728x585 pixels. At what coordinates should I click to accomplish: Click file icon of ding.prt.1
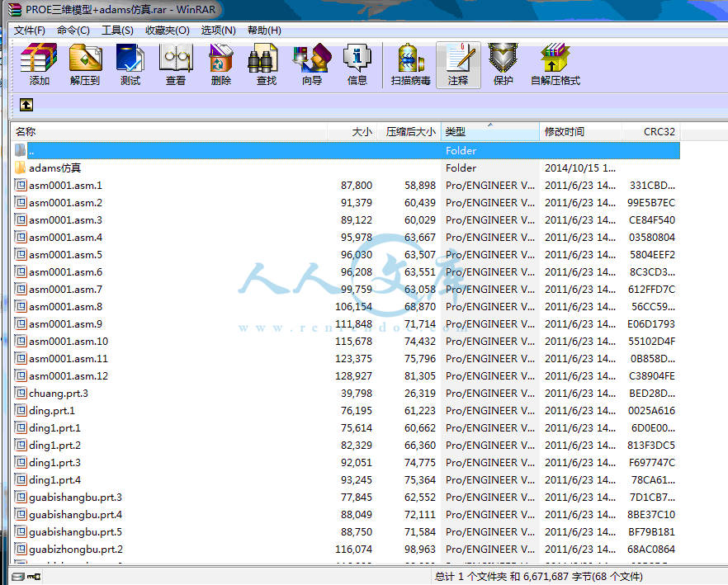click(21, 410)
